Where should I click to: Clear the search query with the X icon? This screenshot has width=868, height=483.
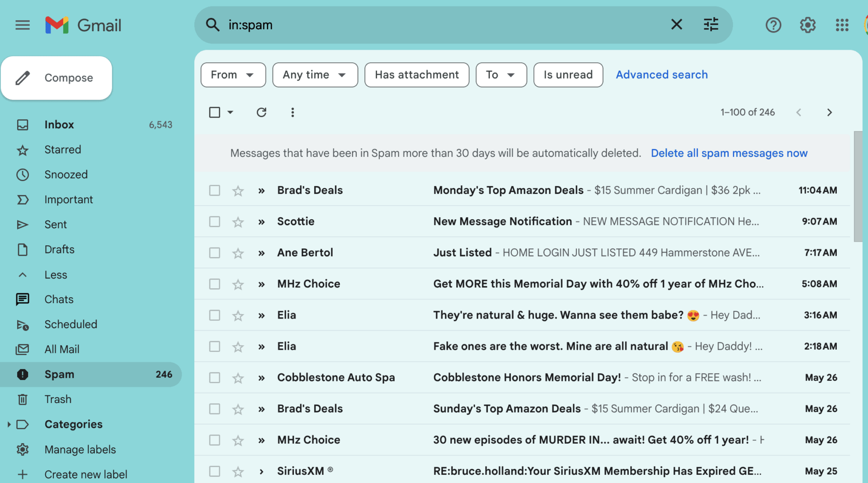click(676, 25)
